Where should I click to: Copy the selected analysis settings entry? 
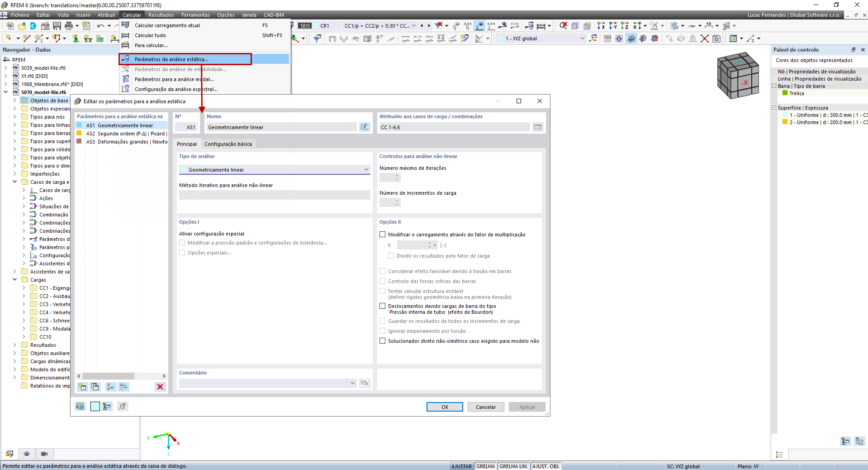95,387
